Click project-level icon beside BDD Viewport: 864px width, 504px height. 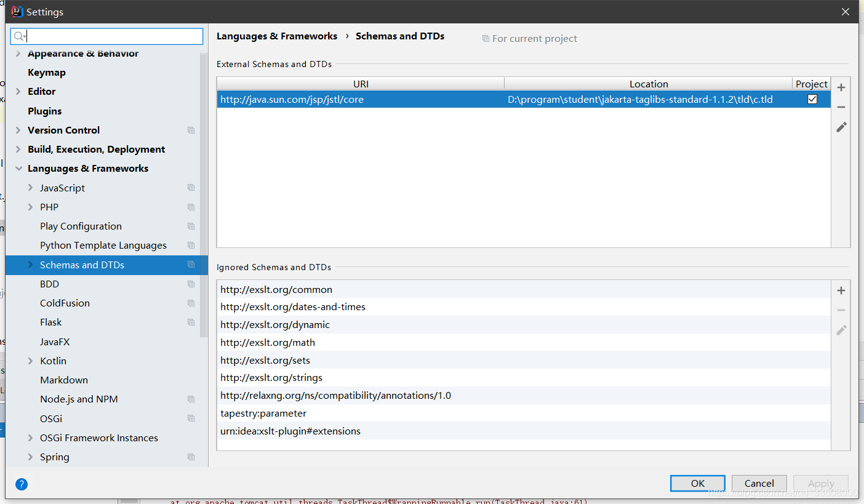(x=191, y=284)
